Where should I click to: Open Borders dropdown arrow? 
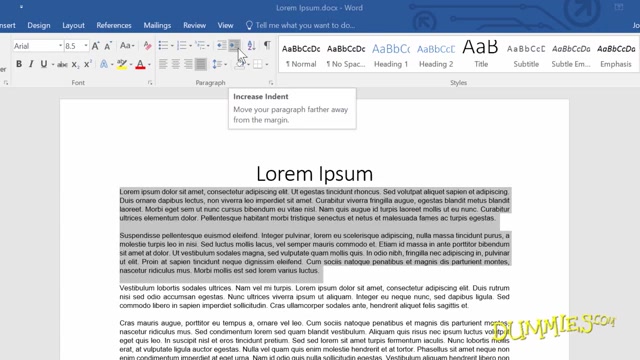[x=267, y=64]
